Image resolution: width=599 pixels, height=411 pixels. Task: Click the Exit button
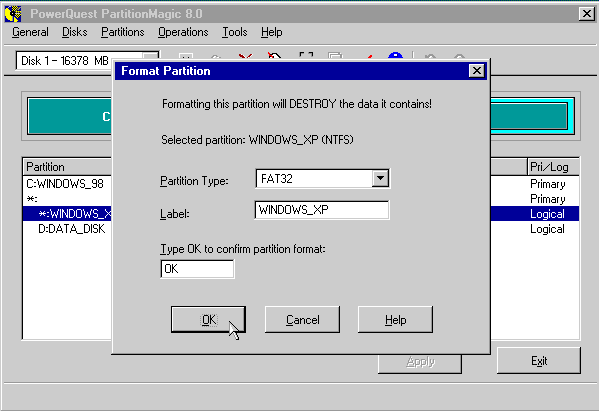click(539, 361)
